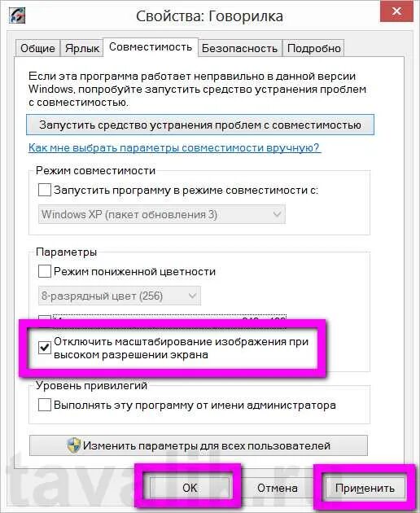Open link Как мне выбрать параметры совместимости вручную
Screen dimensions: 420x513
pyautogui.click(x=173, y=147)
